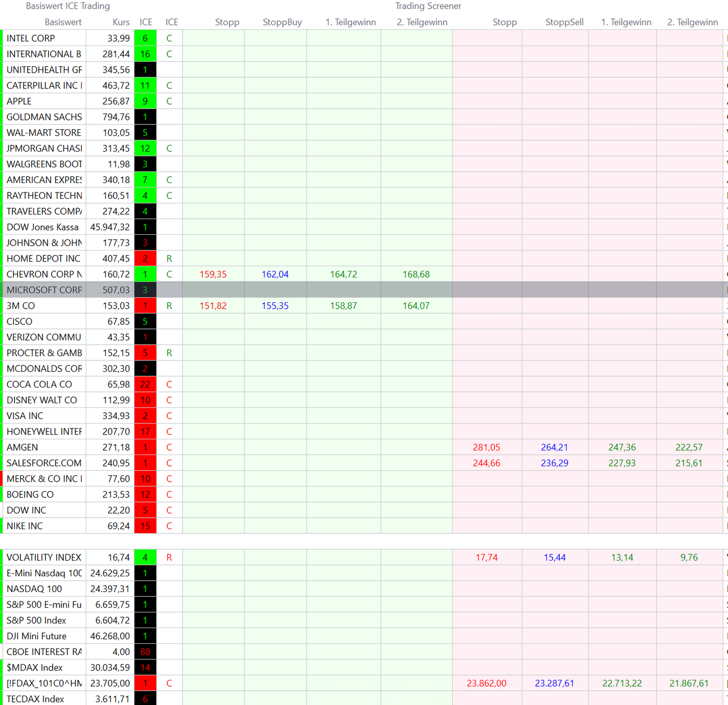Viewport: 728px width, 705px height.
Task: Click 3M CO Stopp value 151,82
Action: coord(213,305)
